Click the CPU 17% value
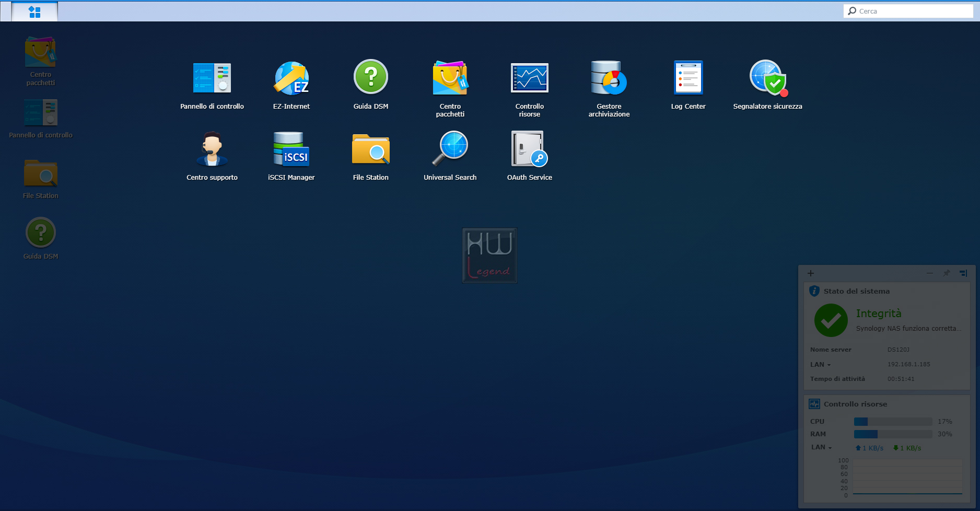 point(945,422)
